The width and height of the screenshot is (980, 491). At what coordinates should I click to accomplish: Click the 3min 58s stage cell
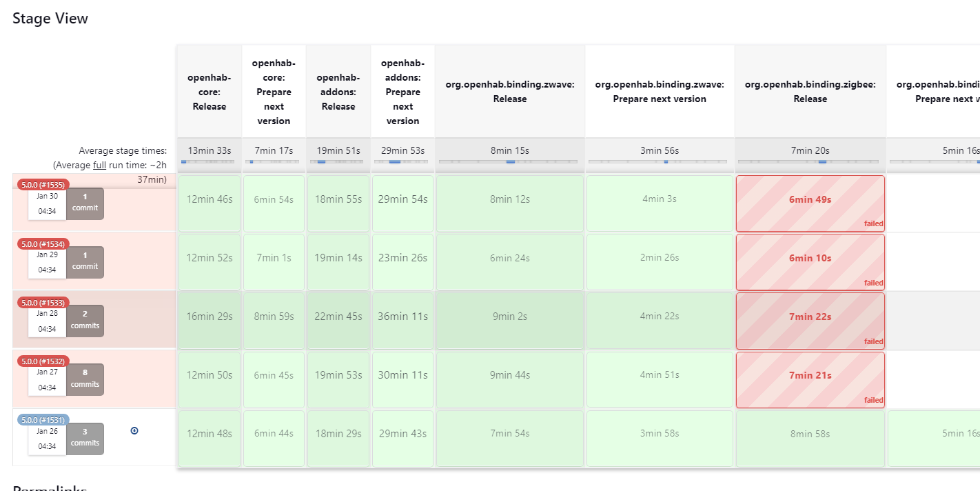pos(660,438)
